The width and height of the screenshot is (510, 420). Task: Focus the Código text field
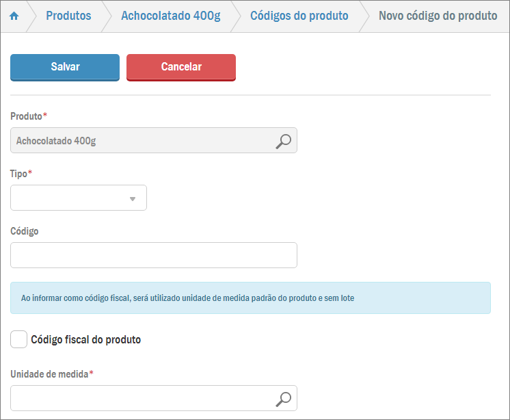154,255
